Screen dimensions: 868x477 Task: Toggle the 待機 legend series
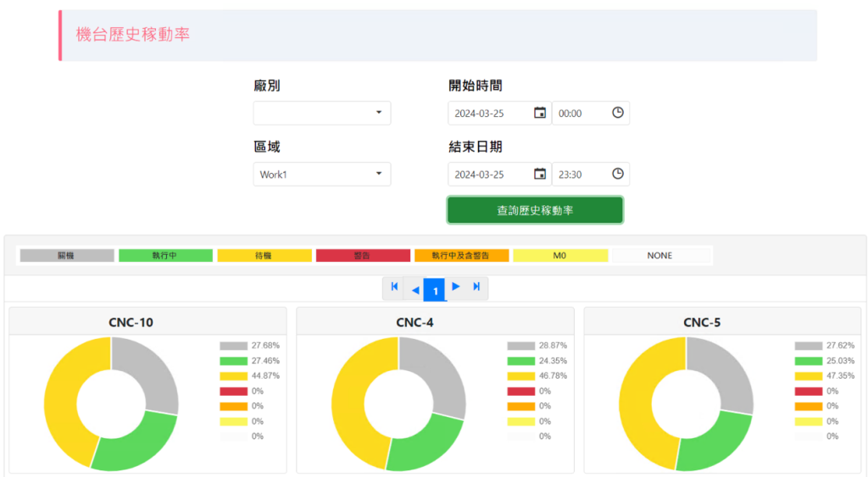[264, 255]
